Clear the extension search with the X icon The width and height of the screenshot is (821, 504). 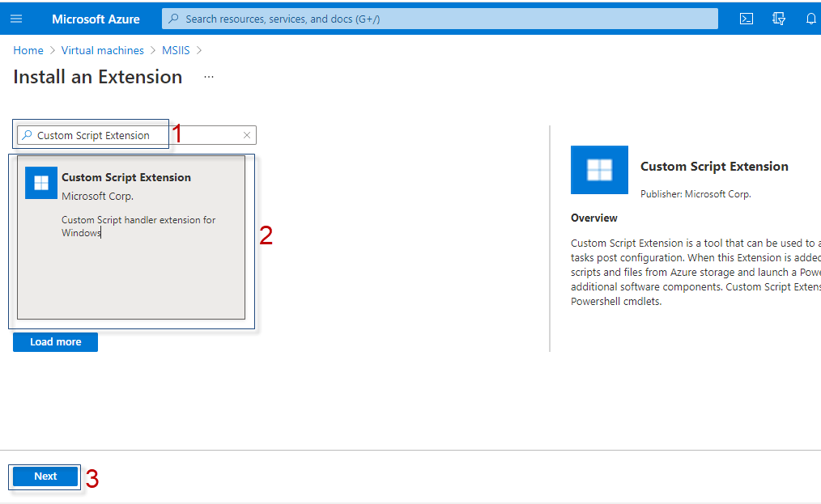tap(247, 135)
